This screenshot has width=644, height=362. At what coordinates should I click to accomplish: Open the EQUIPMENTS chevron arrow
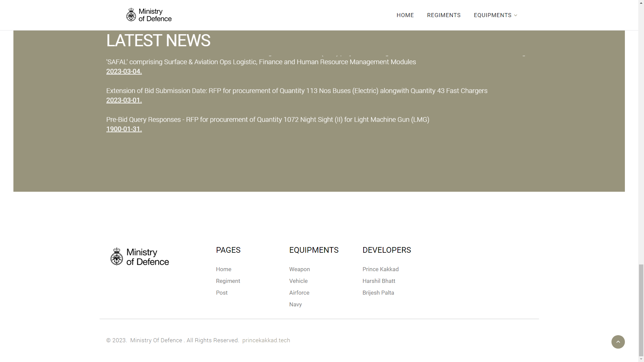point(515,15)
